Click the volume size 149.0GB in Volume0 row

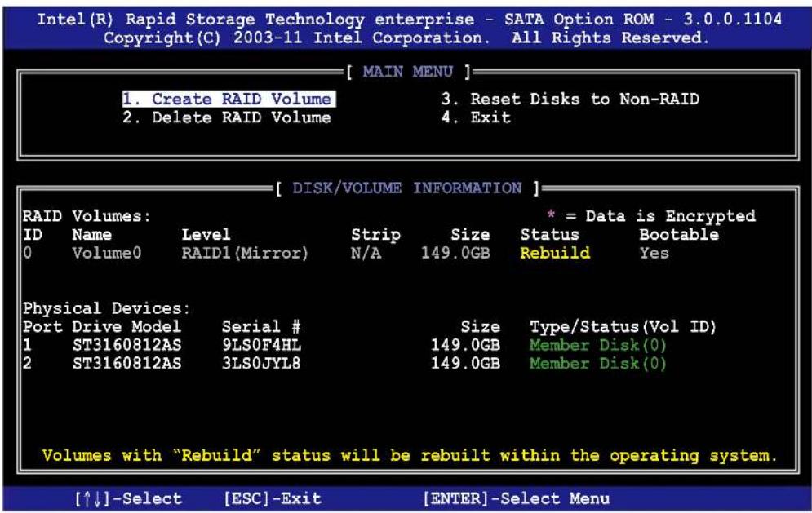pos(455,253)
